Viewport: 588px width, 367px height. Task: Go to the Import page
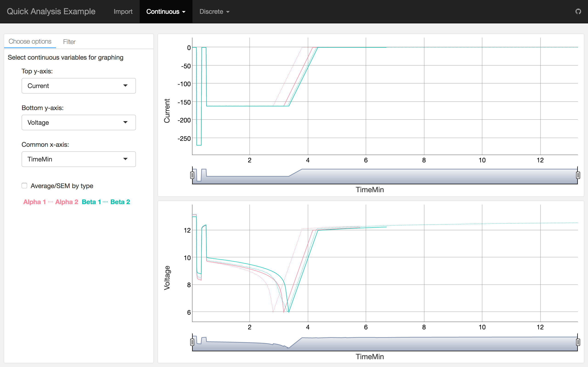tap(123, 12)
